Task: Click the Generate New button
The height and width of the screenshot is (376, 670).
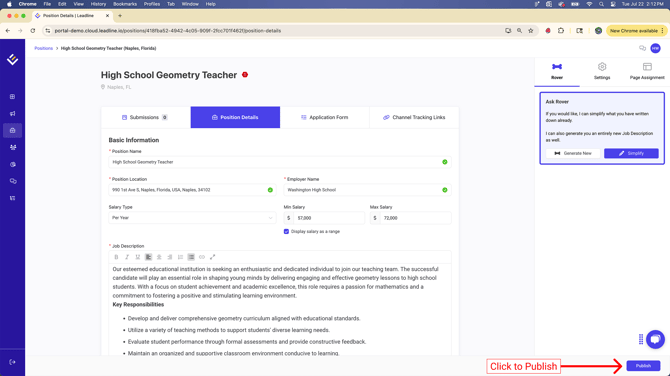Action: pyautogui.click(x=573, y=153)
